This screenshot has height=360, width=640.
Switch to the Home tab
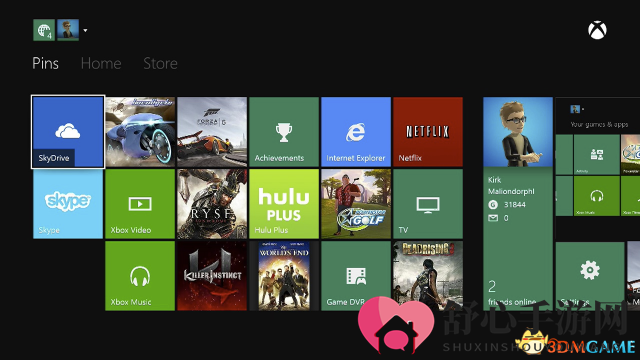point(101,63)
